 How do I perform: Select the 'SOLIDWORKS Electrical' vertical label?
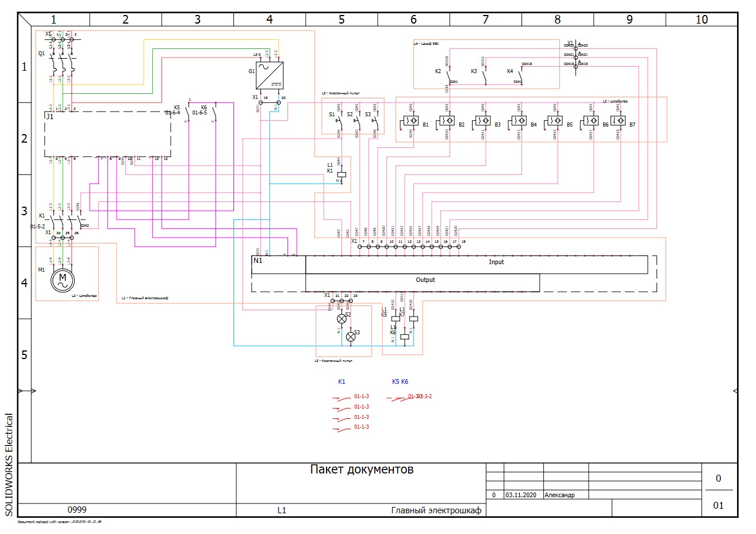[9, 464]
